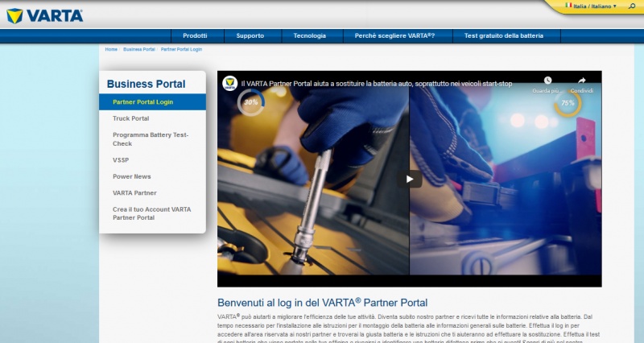Open Truck Portal sidebar link
Image resolution: width=644 pixels, height=343 pixels.
click(131, 118)
